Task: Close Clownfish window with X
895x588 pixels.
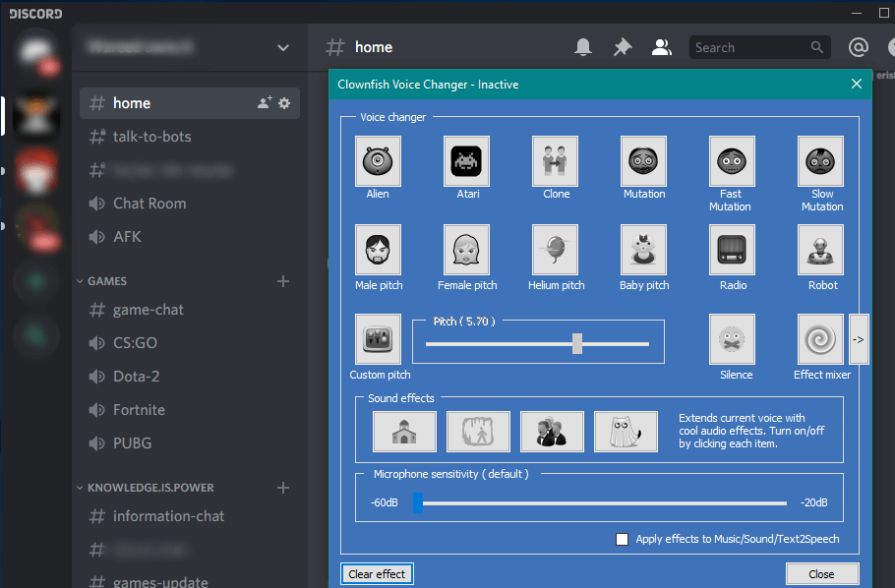Action: 857,84
